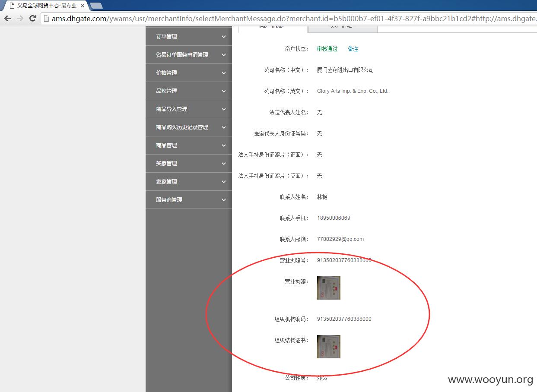Select 商品购买历史记录管理 in sidebar
This screenshot has height=392, width=537.
click(189, 127)
